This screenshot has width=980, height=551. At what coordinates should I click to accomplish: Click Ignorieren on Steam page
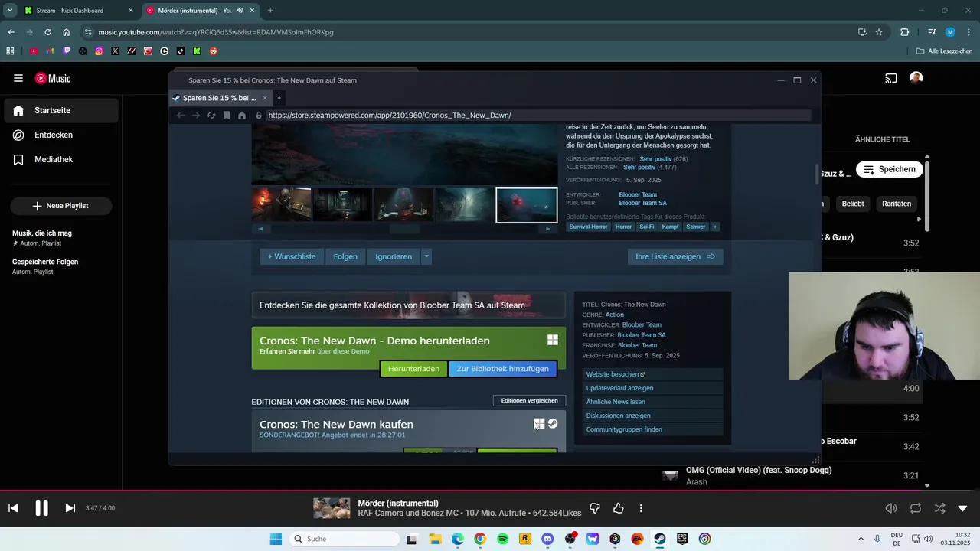[394, 256]
